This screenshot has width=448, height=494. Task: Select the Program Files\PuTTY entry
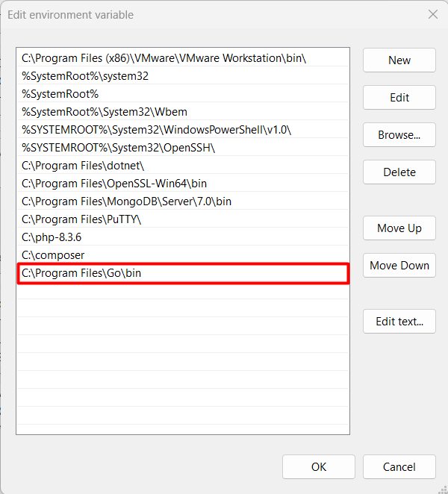(183, 219)
